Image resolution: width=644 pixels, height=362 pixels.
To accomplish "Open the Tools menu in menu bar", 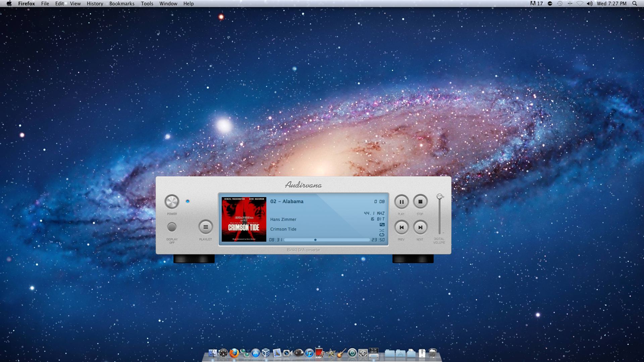I will (147, 4).
